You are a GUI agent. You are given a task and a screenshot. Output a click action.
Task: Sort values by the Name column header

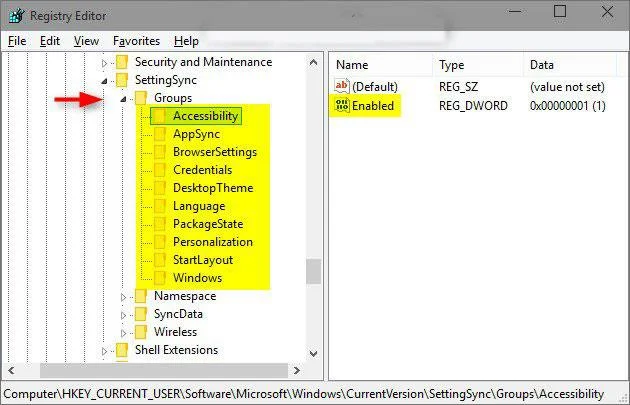[381, 65]
